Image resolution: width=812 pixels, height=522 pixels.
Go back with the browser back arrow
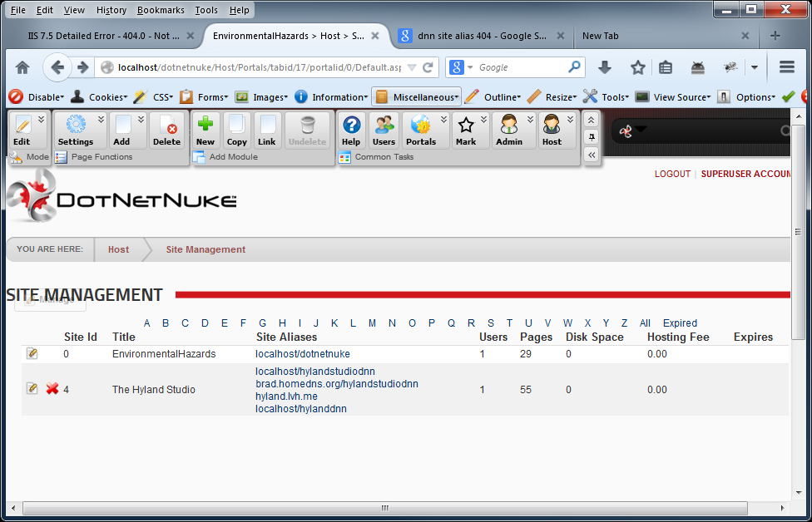pos(57,67)
